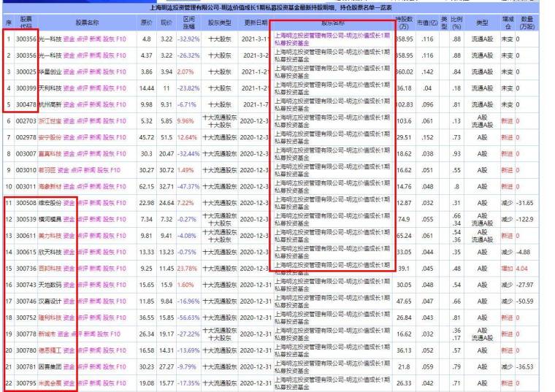Click the table title 持仓股票名单一览表
The width and height of the screenshot is (555, 392).
tap(366, 7)
